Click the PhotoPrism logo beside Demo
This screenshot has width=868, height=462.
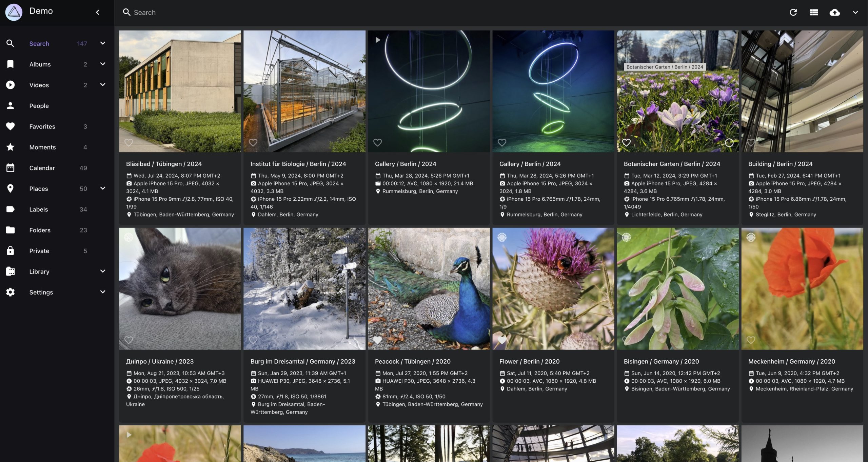14,12
